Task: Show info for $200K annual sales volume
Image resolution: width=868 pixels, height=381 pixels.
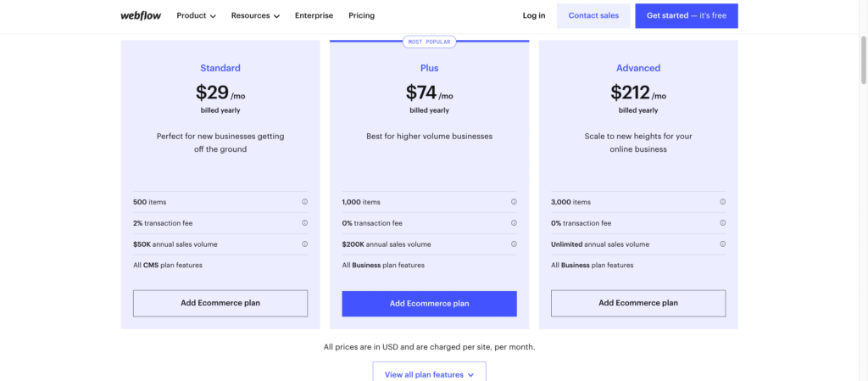Action: click(x=514, y=244)
